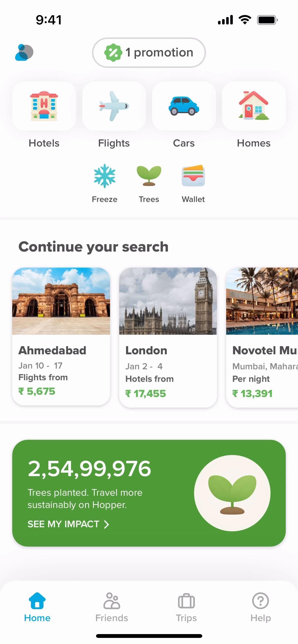This screenshot has height=644, width=298.
Task: Click the sprout circle on green banner
Action: 232,493
